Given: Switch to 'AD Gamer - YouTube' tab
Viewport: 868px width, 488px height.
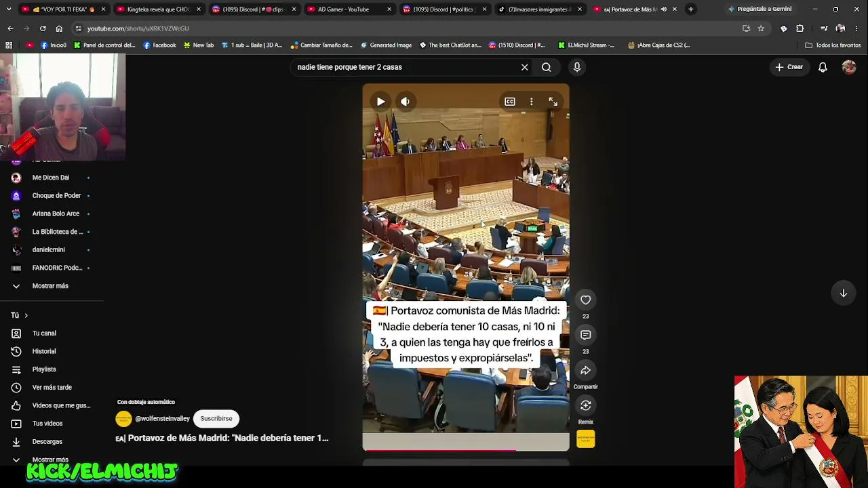Looking at the screenshot, I should click(x=349, y=9).
